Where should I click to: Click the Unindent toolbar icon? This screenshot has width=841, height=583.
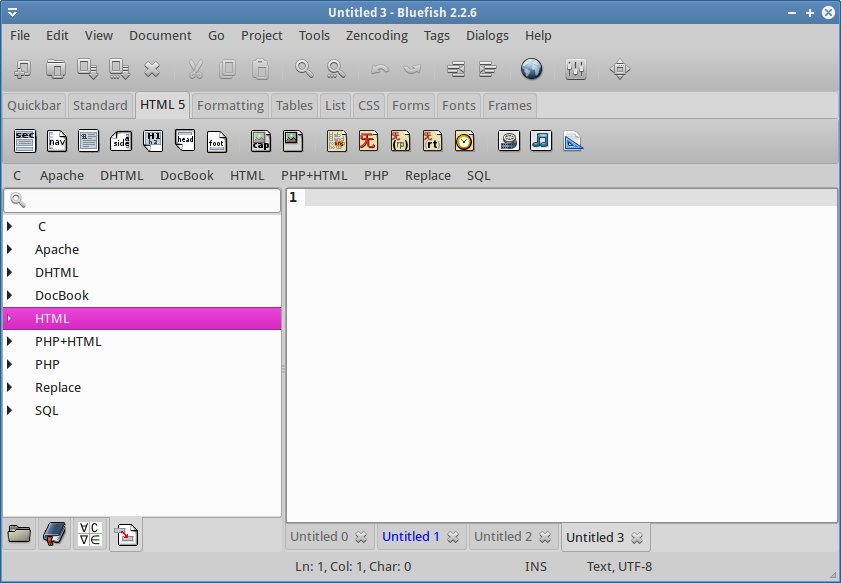tap(456, 69)
